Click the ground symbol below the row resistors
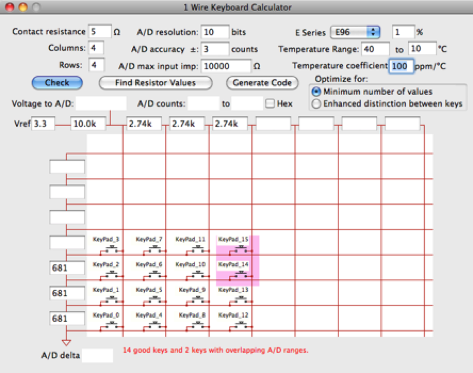Image resolution: width=473 pixels, height=373 pixels. pyautogui.click(x=66, y=343)
